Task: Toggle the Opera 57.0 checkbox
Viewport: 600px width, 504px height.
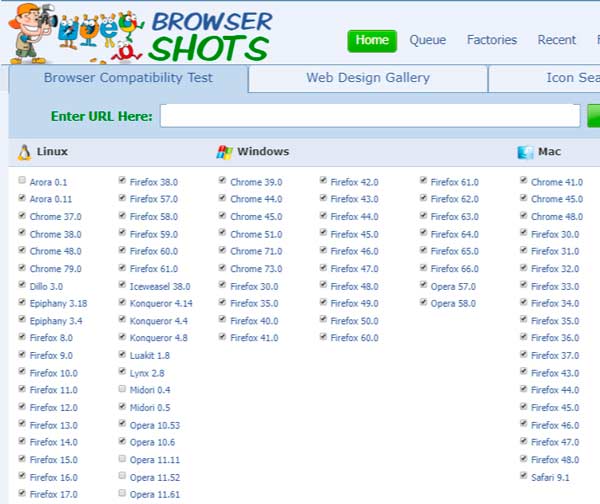Action: coord(423,284)
